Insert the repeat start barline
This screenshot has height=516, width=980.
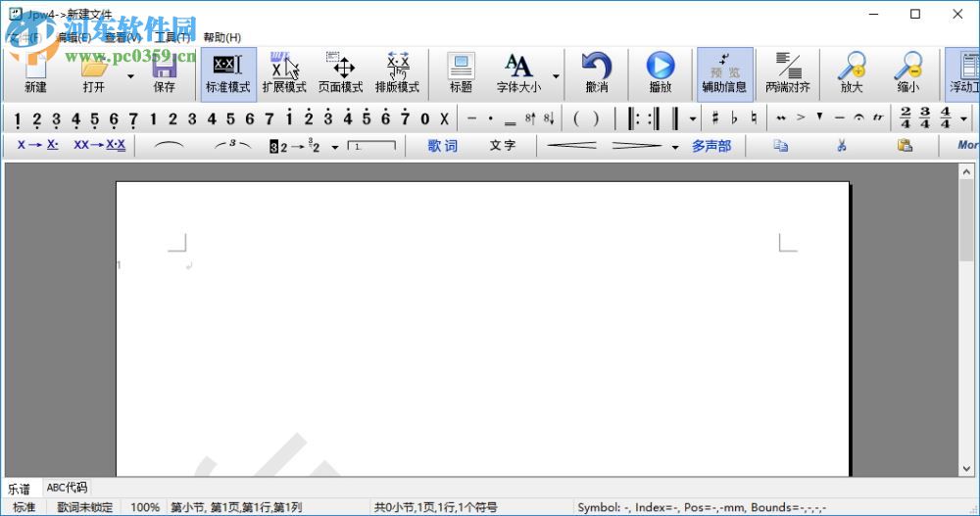click(634, 118)
